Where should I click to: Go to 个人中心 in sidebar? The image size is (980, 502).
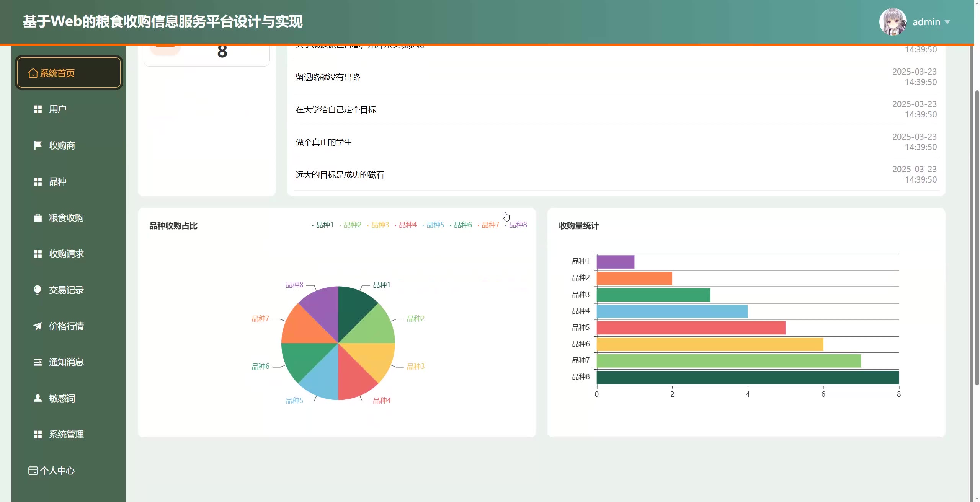pyautogui.click(x=57, y=471)
